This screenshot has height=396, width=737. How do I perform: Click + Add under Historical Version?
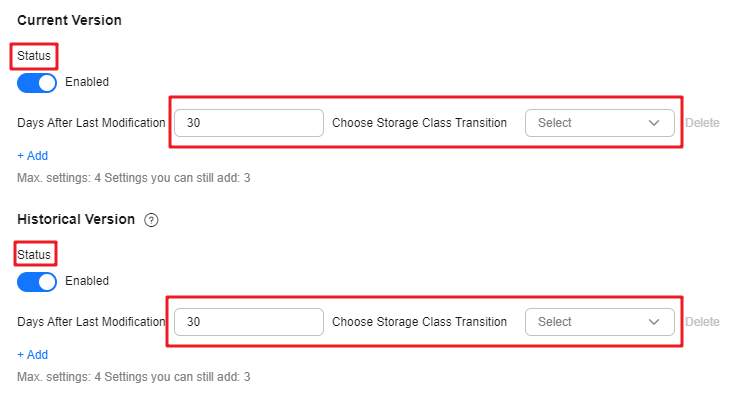pos(32,355)
